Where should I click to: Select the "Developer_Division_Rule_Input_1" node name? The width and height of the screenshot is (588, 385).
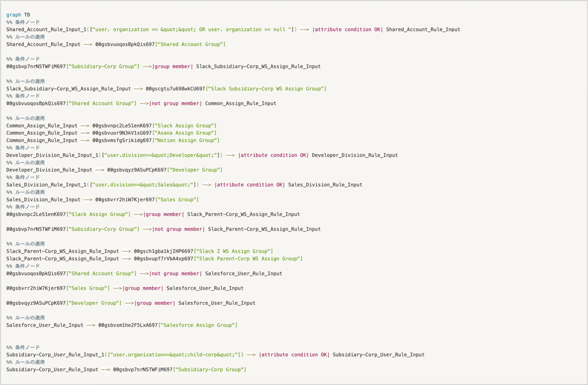pyautogui.click(x=52, y=155)
